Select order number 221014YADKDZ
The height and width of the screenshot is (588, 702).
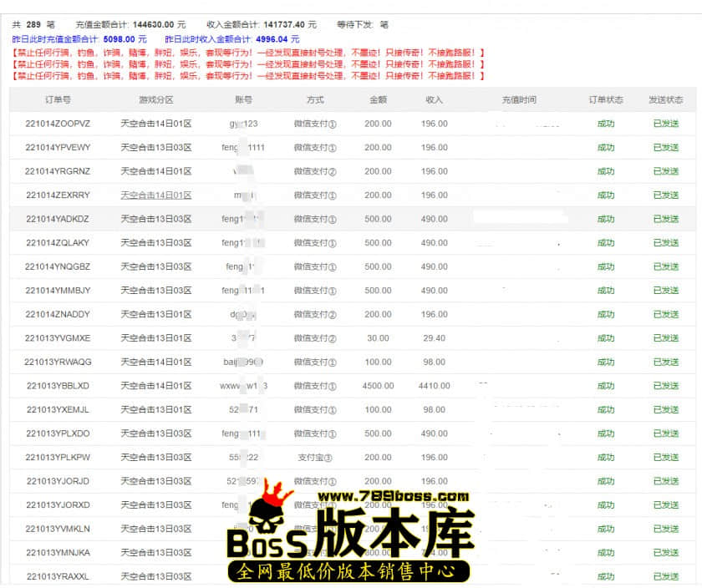[58, 219]
